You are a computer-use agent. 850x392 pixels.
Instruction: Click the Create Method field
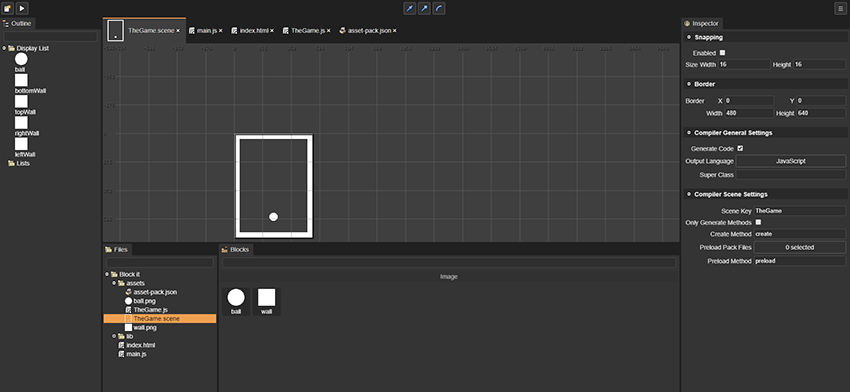800,234
